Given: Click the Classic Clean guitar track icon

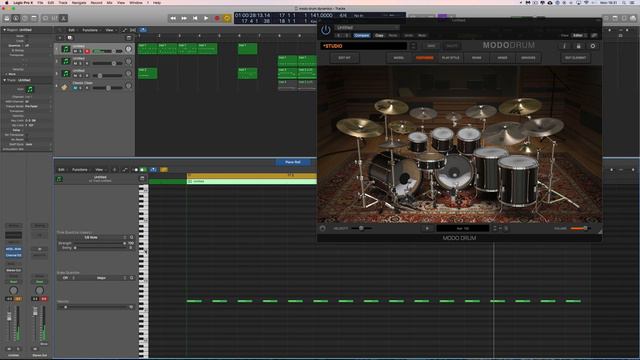Looking at the screenshot, I should coord(64,87).
